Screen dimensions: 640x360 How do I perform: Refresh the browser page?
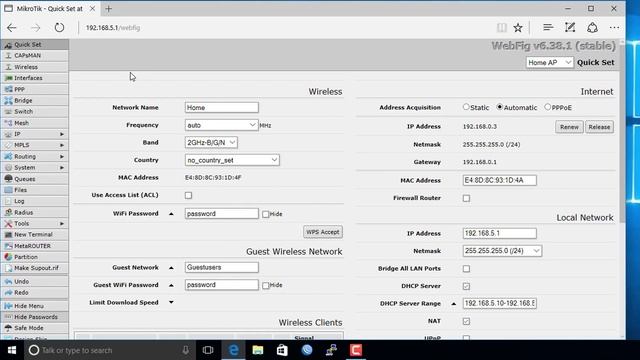coord(59,27)
